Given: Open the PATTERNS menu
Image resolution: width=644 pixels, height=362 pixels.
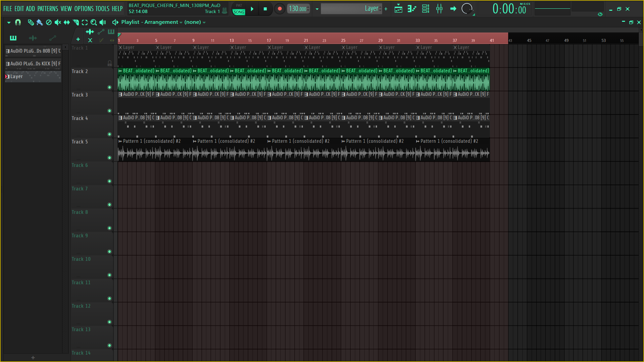Looking at the screenshot, I should [x=48, y=9].
